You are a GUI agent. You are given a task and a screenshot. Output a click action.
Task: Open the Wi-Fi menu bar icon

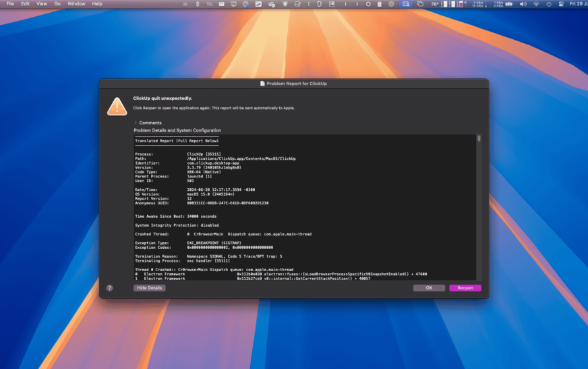536,4
